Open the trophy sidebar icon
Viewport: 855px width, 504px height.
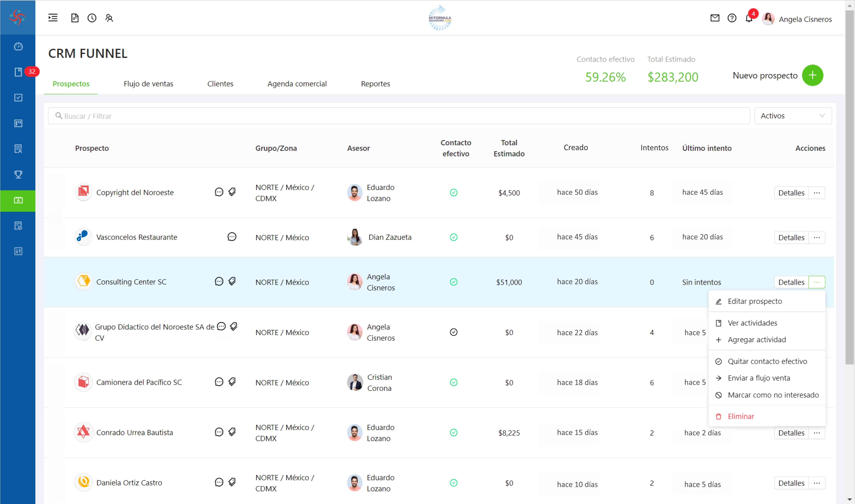coord(18,175)
